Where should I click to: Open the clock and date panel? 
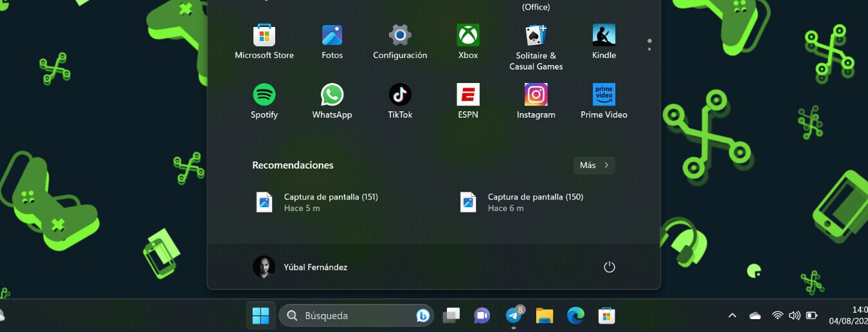(x=848, y=315)
